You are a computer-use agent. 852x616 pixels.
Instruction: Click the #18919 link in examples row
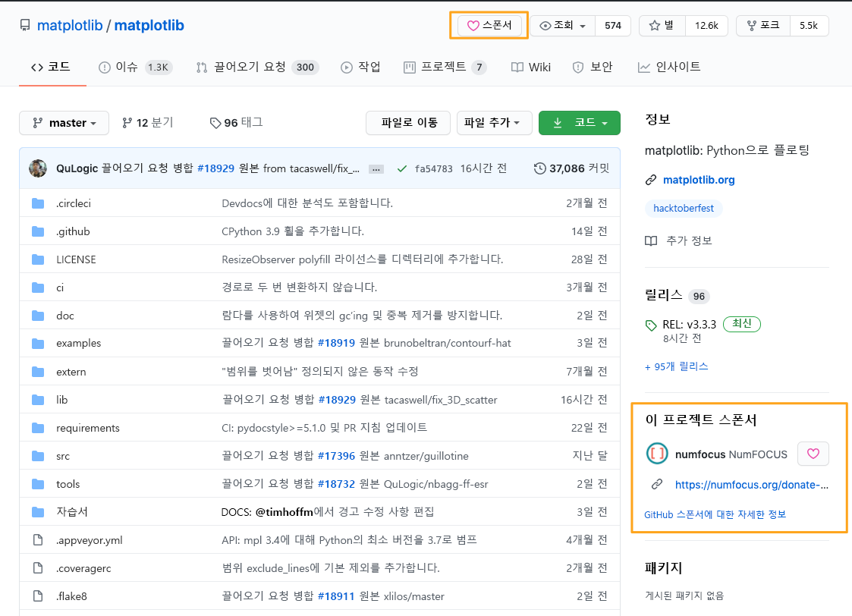[x=336, y=344]
